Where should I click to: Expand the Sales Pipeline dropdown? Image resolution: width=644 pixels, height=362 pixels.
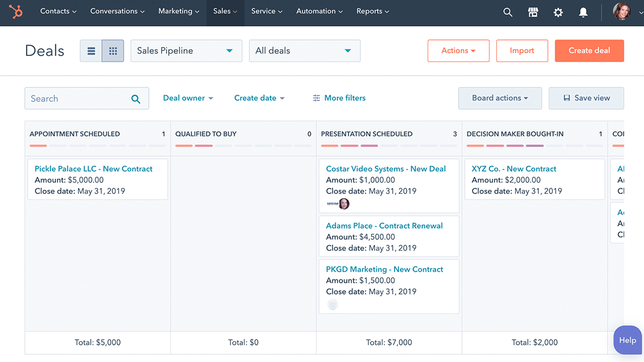tap(186, 51)
